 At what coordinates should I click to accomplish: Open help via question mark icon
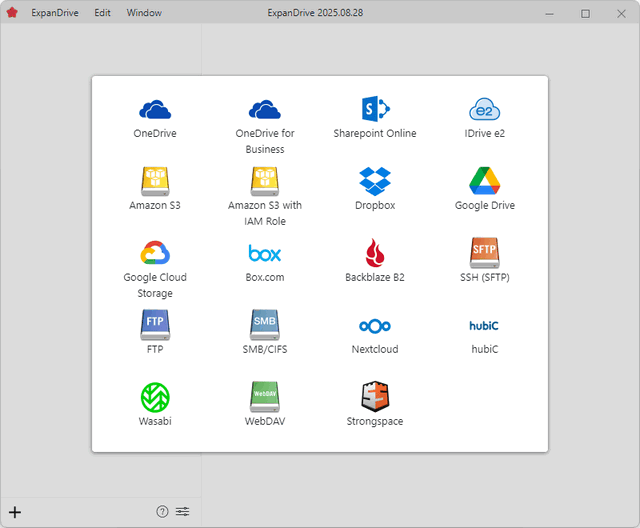(162, 511)
